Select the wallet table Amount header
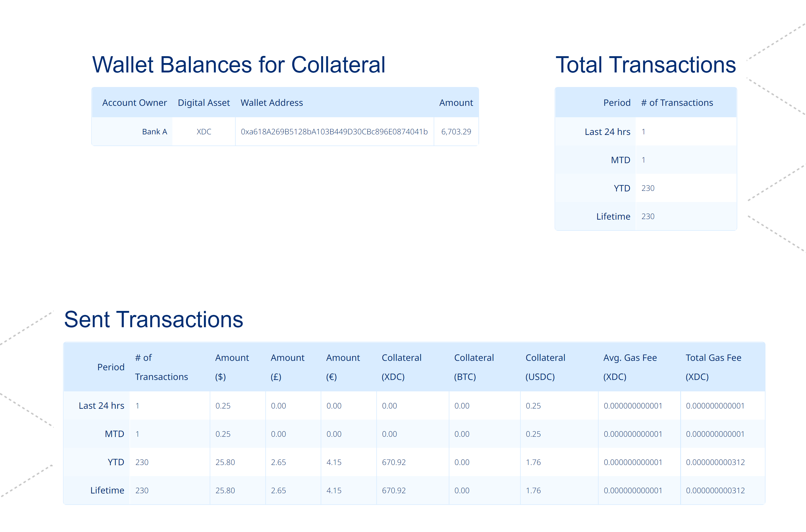 point(456,102)
